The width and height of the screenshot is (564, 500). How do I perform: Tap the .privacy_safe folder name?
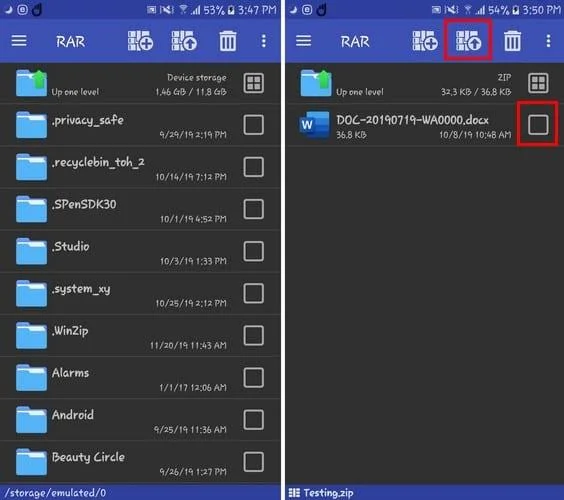coord(88,120)
